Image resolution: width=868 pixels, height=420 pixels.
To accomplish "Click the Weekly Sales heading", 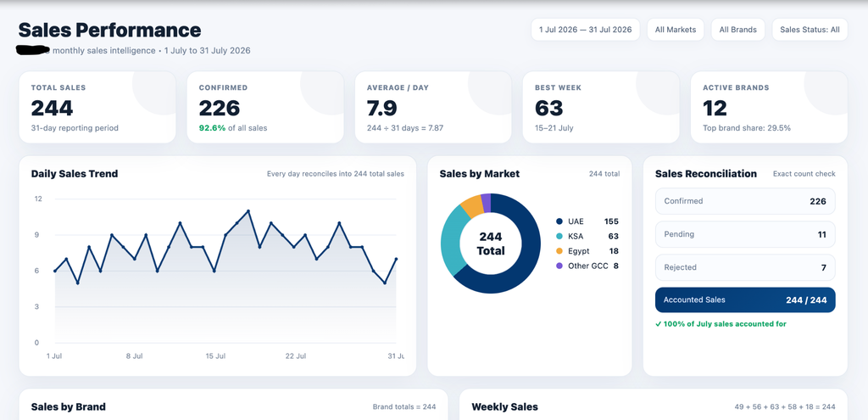I will point(505,407).
